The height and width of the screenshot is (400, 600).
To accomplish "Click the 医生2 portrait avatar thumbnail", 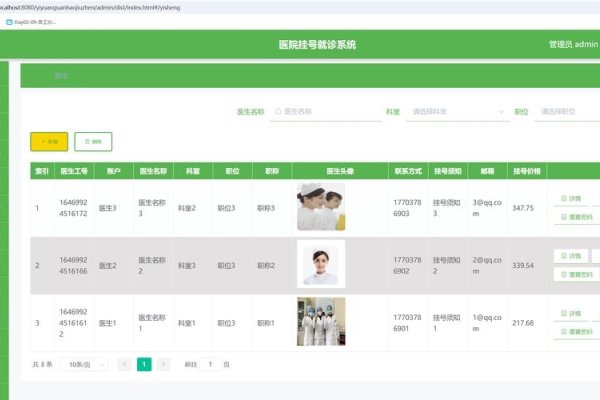I will pos(321,264).
